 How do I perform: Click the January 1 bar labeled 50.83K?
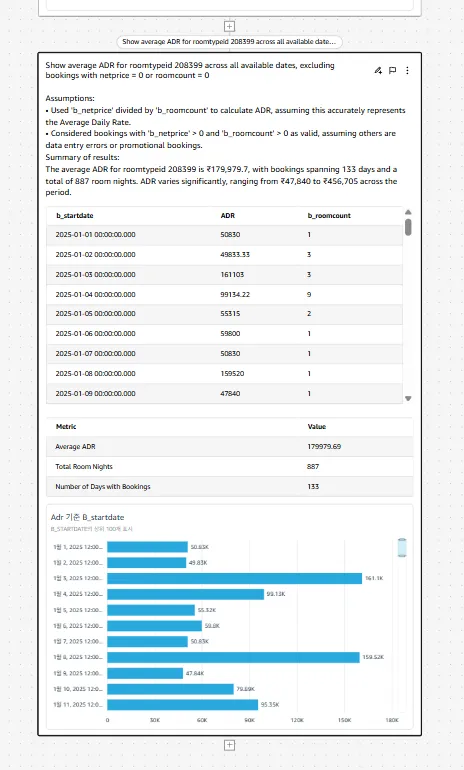[x=147, y=547]
